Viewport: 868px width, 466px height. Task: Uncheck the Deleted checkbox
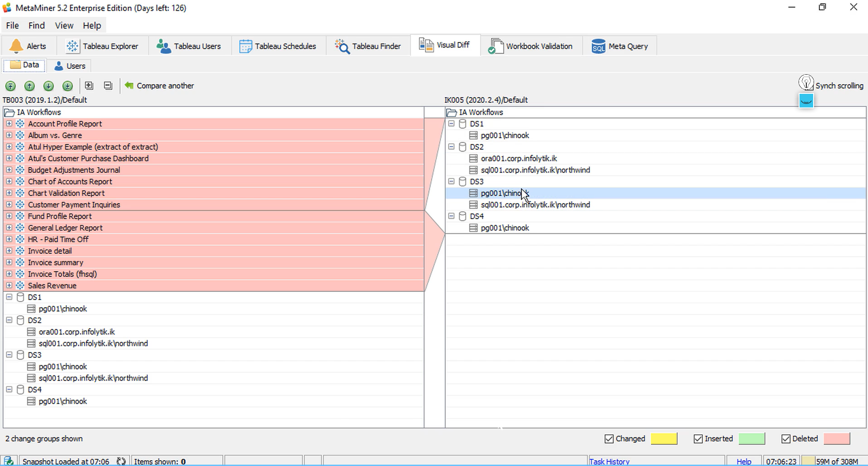[x=786, y=439]
